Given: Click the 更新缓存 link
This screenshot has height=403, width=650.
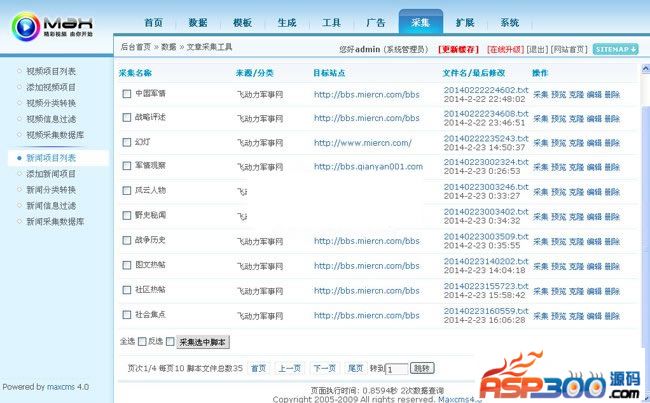Looking at the screenshot, I should 458,49.
